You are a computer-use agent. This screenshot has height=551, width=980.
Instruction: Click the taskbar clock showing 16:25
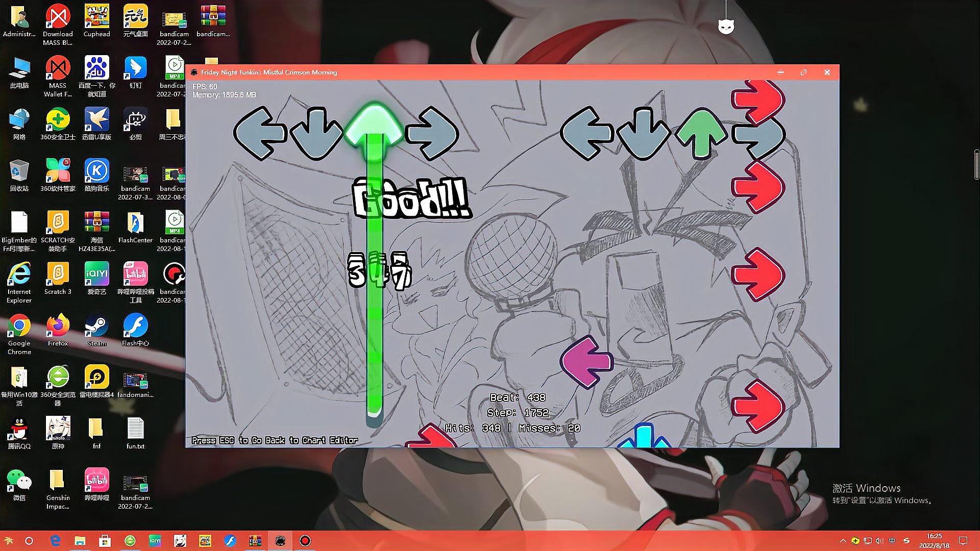[x=934, y=541]
